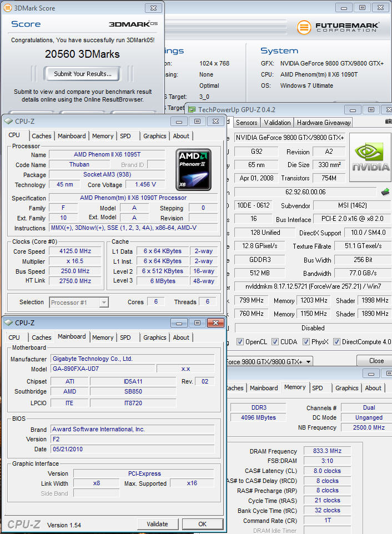Click the GPU name field in GPU-Z

pyautogui.click(x=290, y=138)
